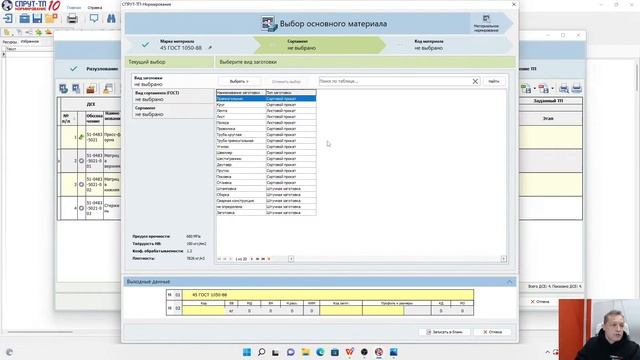Open dropdown arrow beside green export icon

click(534, 88)
